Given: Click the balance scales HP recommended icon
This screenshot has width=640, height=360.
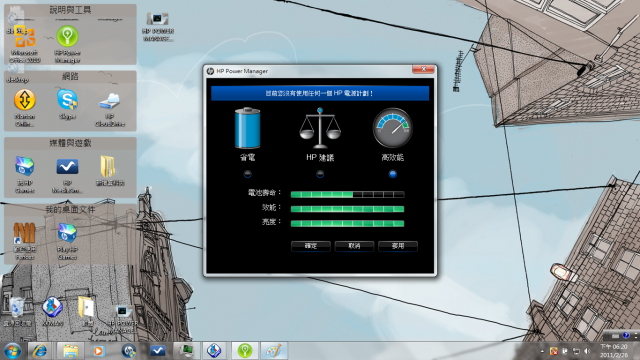Looking at the screenshot, I should [x=320, y=128].
